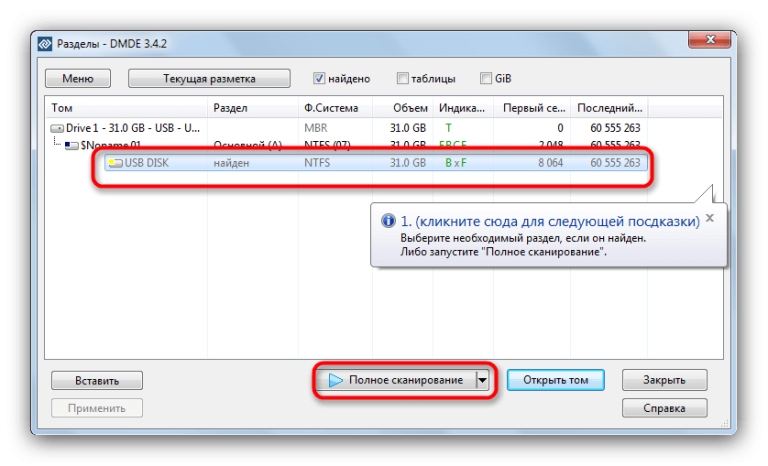Image resolution: width=768 pixels, height=466 pixels.
Task: Click the DMDE logo icon in title bar
Action: [x=45, y=44]
